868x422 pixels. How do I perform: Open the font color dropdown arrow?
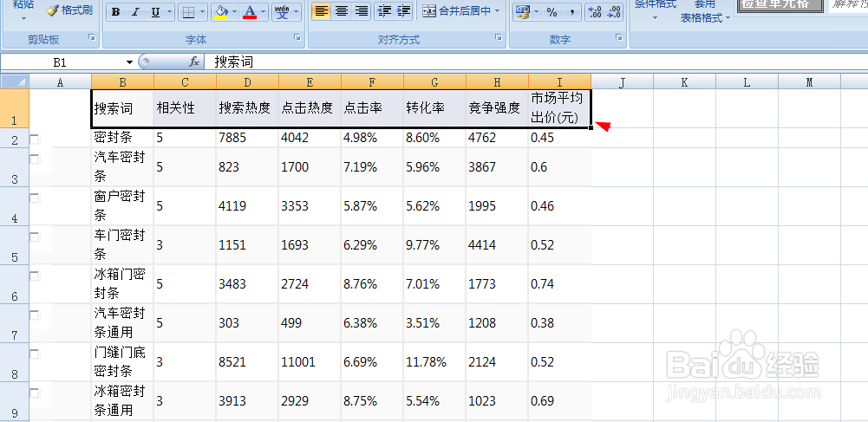click(263, 11)
